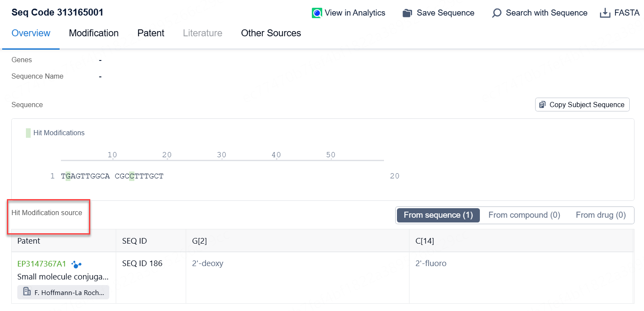This screenshot has width=644, height=311.
Task: Open the Modification tab
Action: (x=94, y=33)
